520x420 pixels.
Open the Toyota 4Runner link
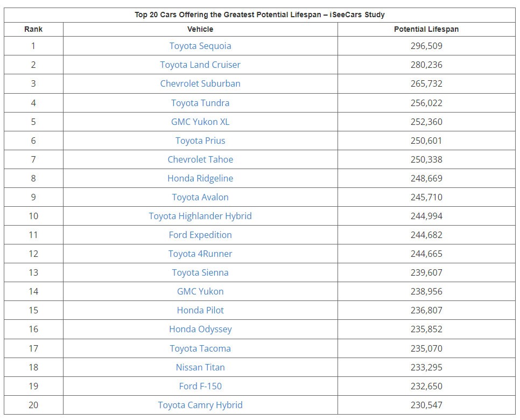pos(200,254)
